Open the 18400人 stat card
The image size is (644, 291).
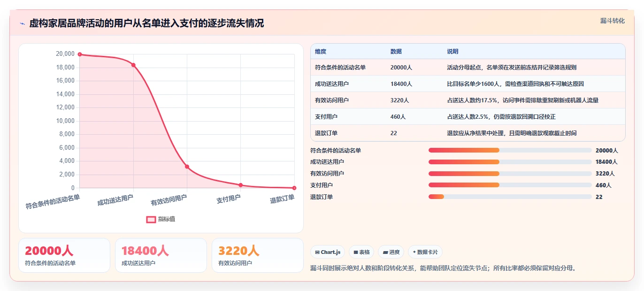tap(161, 255)
